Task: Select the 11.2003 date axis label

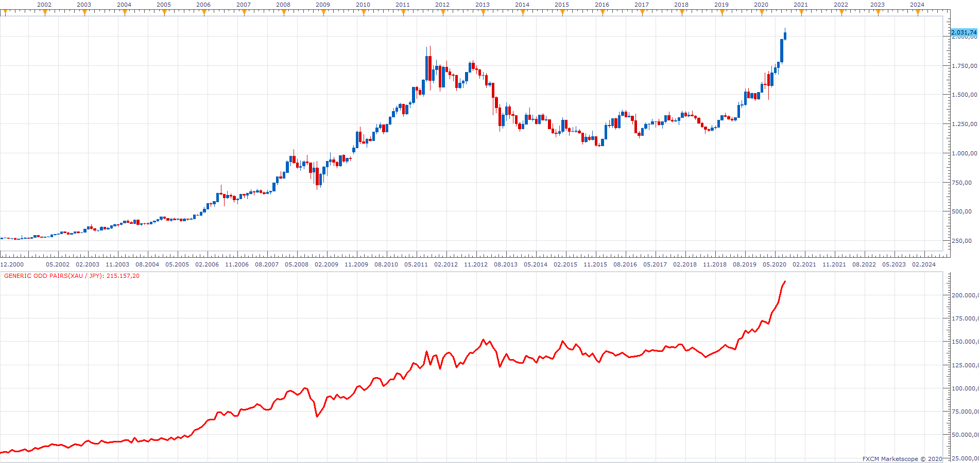Action: [x=117, y=264]
